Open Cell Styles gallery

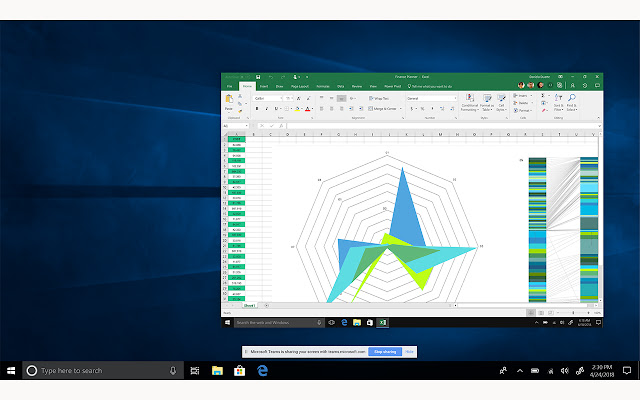[501, 102]
